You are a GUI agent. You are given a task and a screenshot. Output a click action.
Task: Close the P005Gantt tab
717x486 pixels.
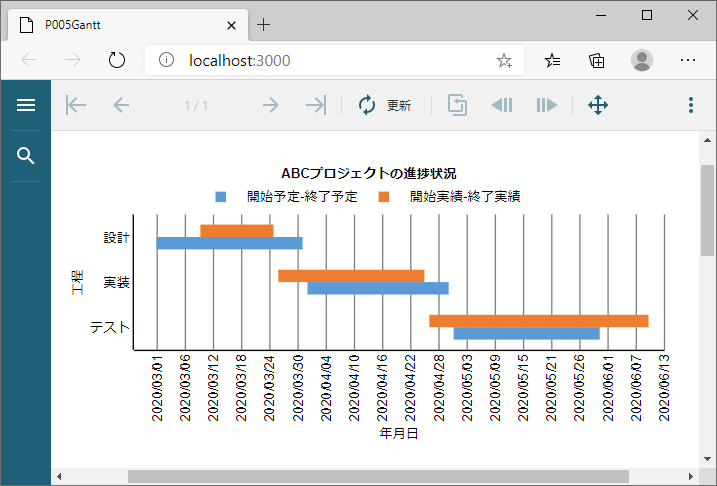(231, 25)
